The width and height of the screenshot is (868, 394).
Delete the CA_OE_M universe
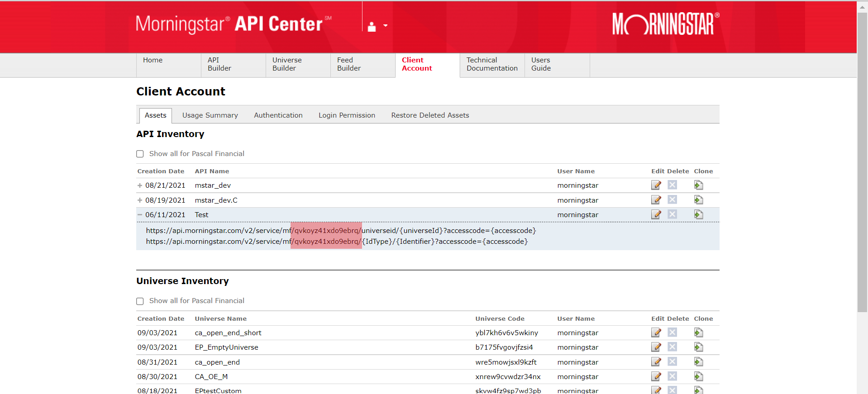tap(672, 376)
